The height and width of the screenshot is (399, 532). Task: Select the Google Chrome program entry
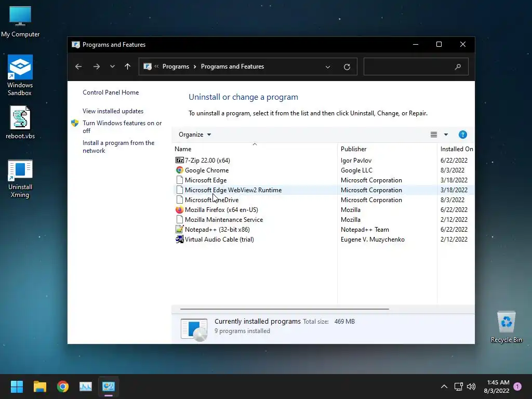[x=324, y=170]
